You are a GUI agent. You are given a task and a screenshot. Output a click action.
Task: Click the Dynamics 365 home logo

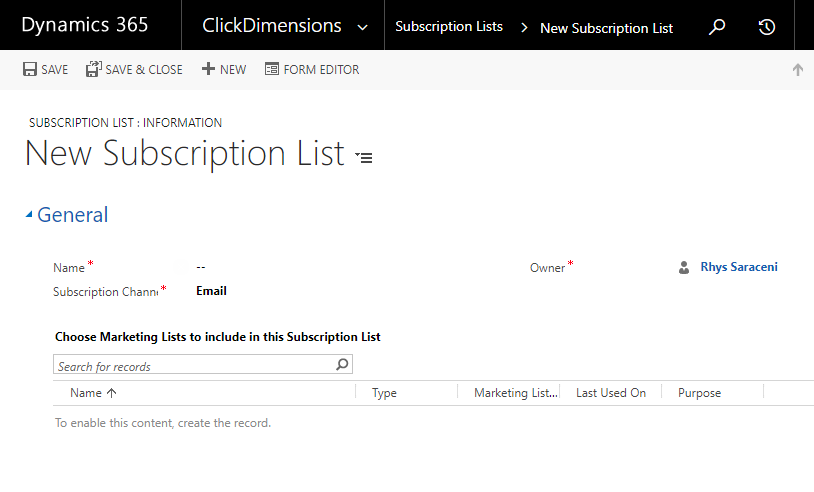pos(85,25)
